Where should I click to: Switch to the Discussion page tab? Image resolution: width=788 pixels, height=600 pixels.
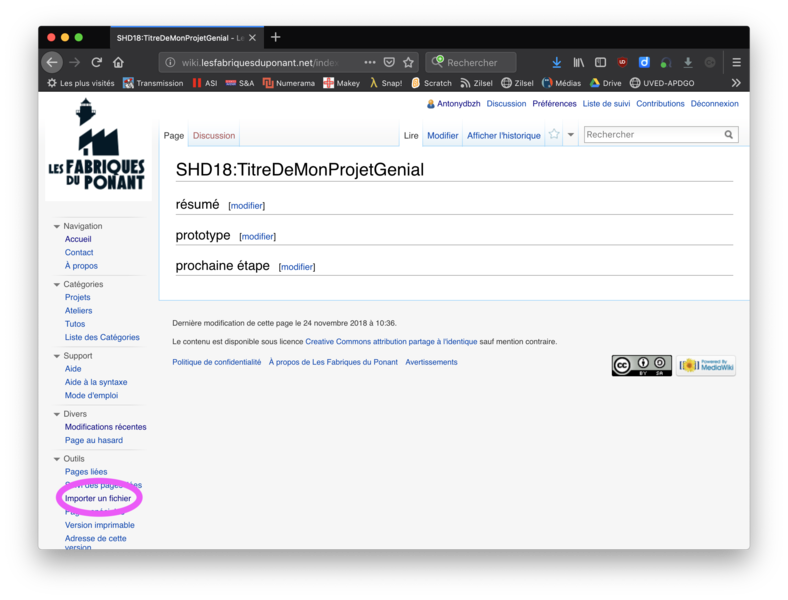click(214, 136)
